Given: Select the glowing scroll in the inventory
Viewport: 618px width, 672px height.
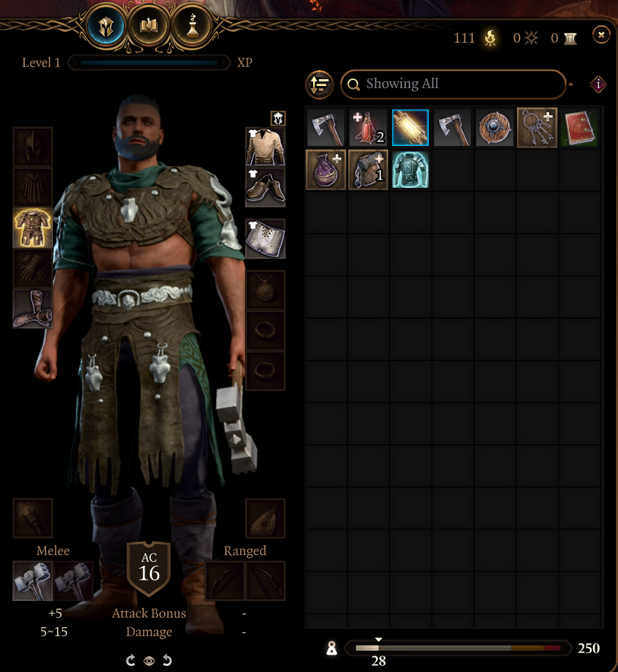Looking at the screenshot, I should coord(410,127).
